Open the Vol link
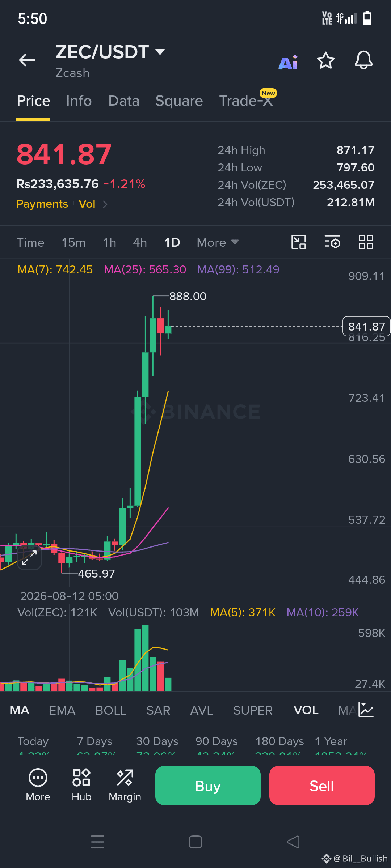Viewport: 391px width, 868px height. [x=87, y=204]
